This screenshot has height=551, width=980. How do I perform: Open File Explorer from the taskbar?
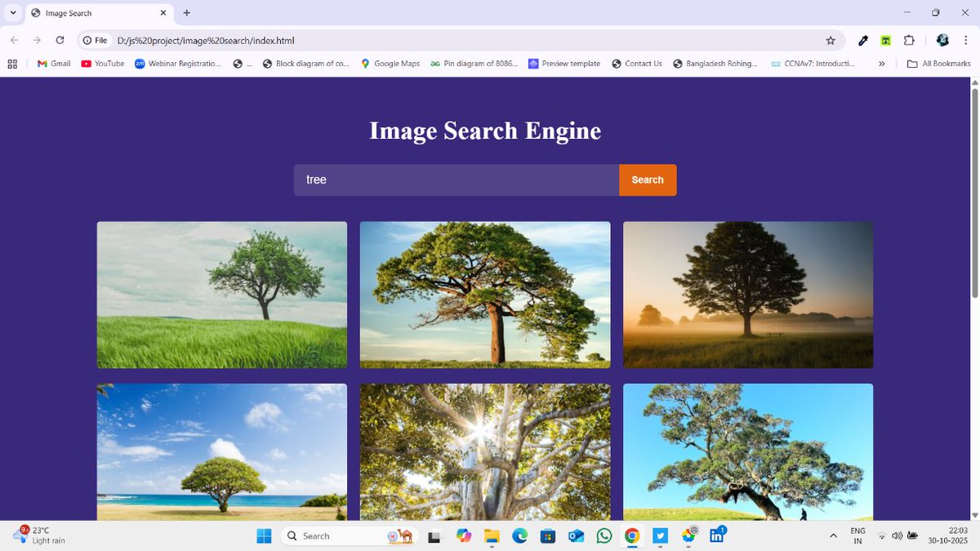pos(491,536)
